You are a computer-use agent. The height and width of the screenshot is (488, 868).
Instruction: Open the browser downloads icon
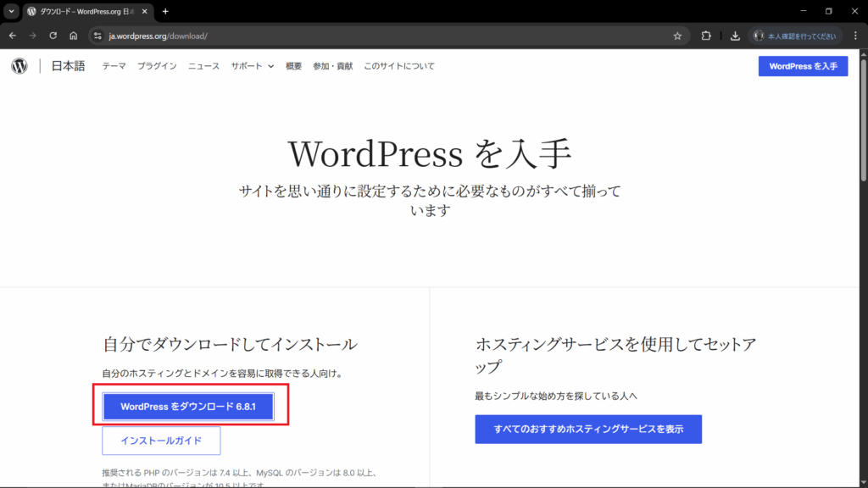pos(735,36)
